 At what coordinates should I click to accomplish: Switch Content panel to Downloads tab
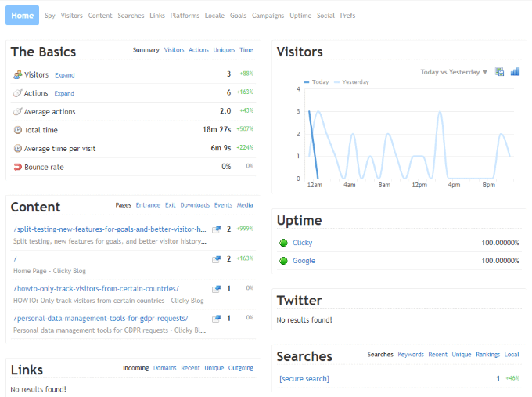coord(195,205)
